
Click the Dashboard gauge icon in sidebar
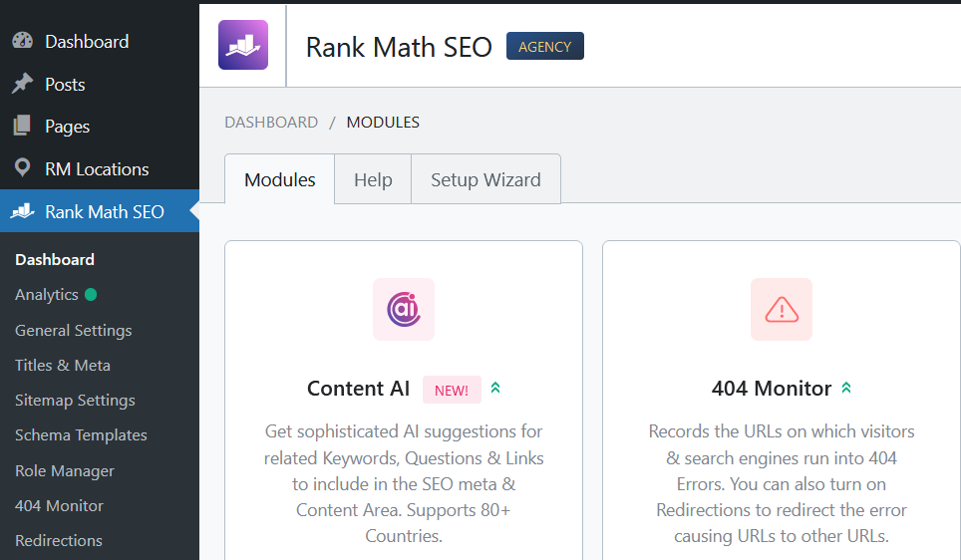(22, 42)
